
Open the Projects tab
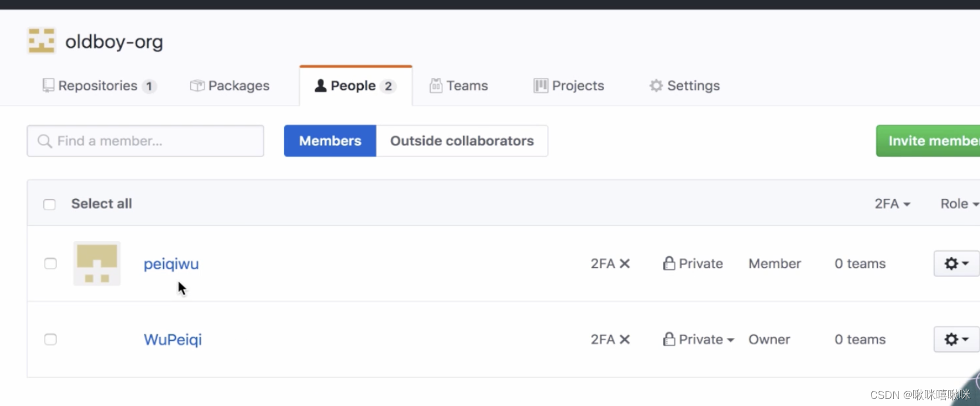(x=569, y=86)
